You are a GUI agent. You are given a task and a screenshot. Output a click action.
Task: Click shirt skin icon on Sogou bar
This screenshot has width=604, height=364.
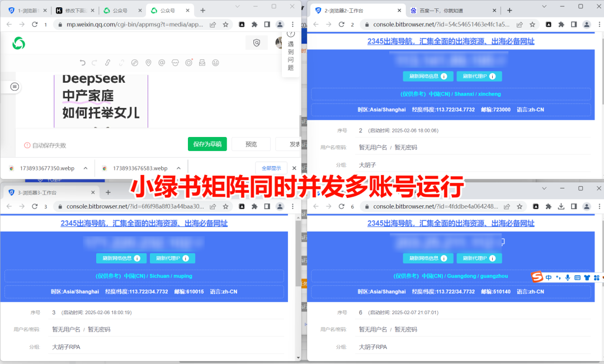coord(587,277)
